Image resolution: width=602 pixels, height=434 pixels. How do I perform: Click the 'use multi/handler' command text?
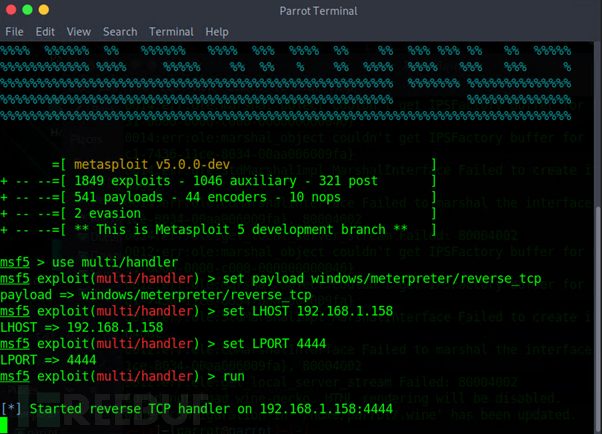(115, 262)
